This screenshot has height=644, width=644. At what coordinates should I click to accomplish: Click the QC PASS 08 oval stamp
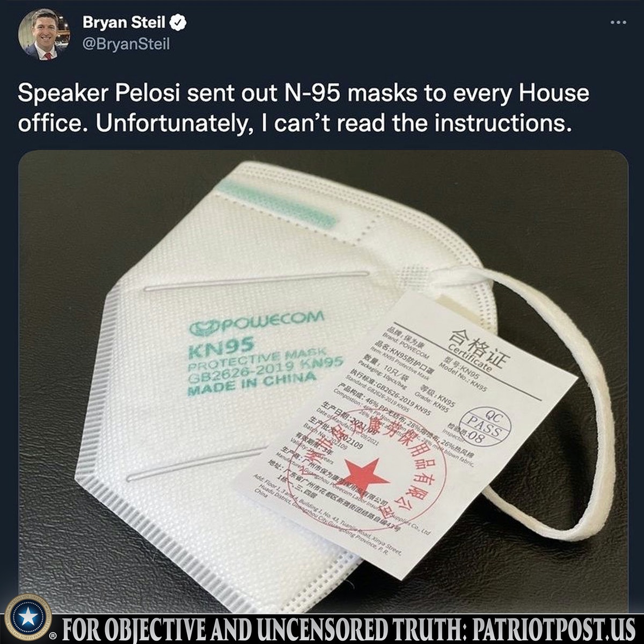(x=485, y=427)
